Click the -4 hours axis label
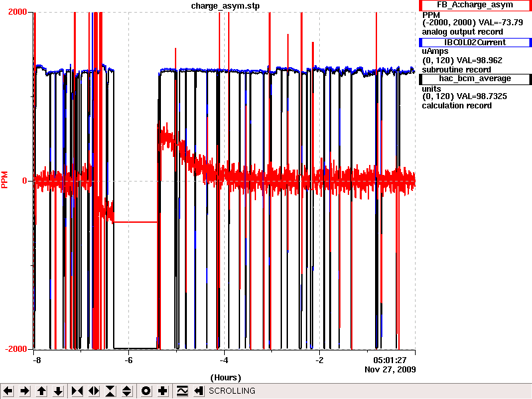This screenshot has height=399, width=532. click(x=224, y=360)
